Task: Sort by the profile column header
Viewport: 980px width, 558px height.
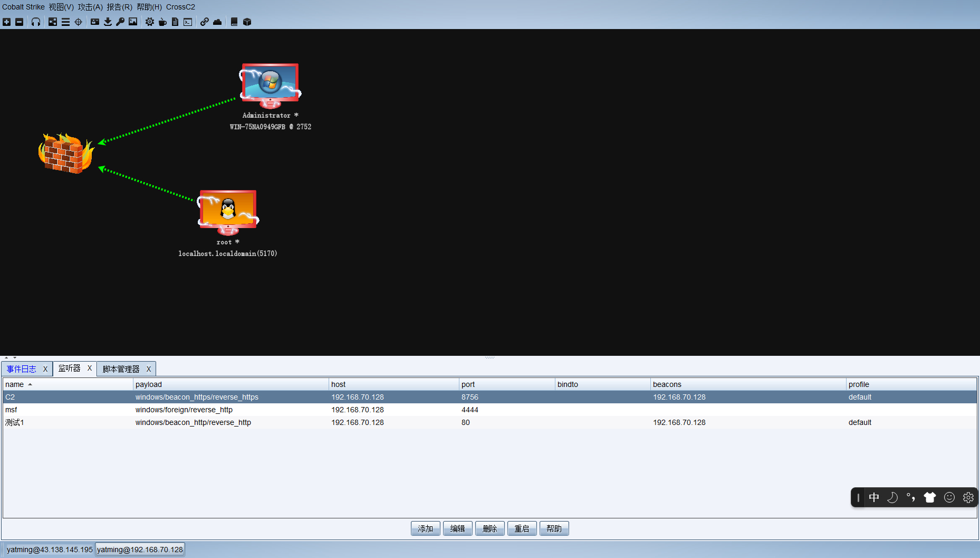Action: click(x=911, y=384)
